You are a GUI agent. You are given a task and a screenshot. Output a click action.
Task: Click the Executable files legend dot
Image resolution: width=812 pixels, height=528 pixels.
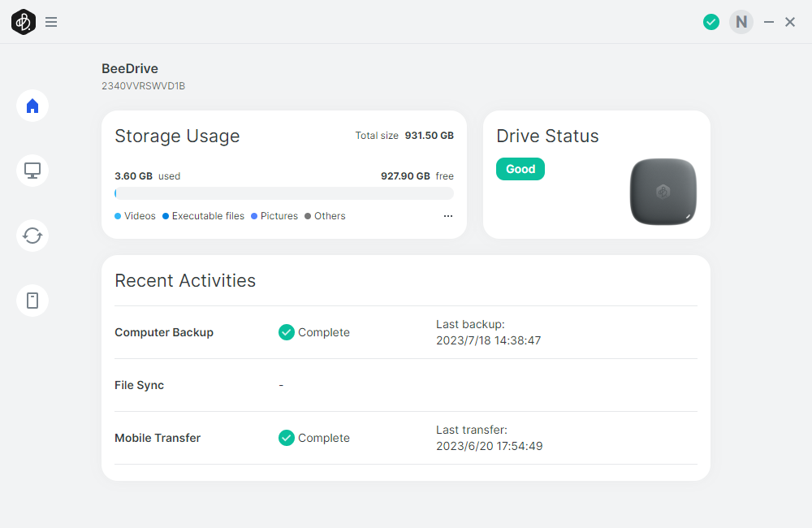click(165, 216)
